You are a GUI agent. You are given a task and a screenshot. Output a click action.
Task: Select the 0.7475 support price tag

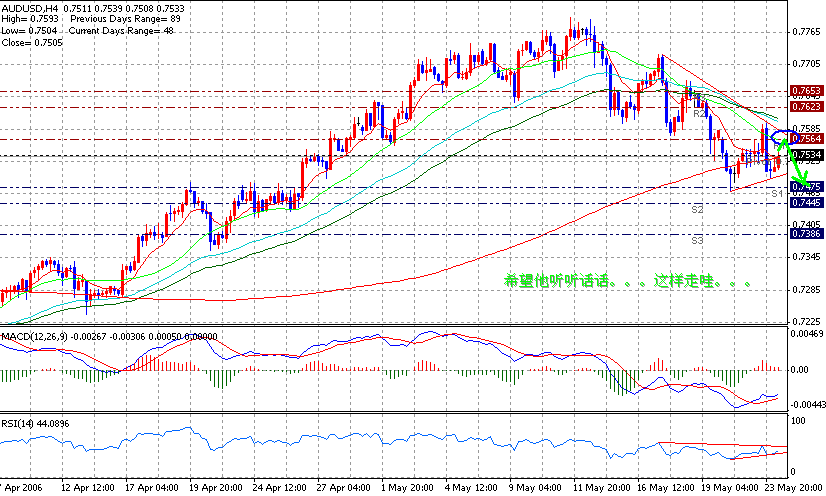tap(807, 187)
